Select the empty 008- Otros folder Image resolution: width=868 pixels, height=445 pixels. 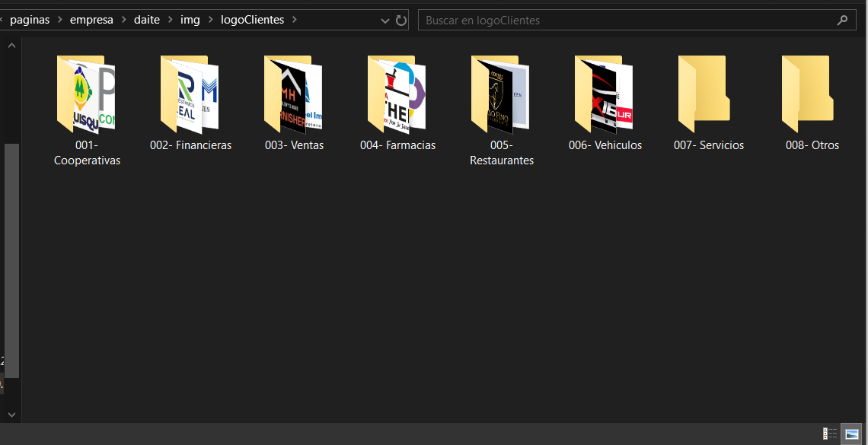pyautogui.click(x=812, y=102)
